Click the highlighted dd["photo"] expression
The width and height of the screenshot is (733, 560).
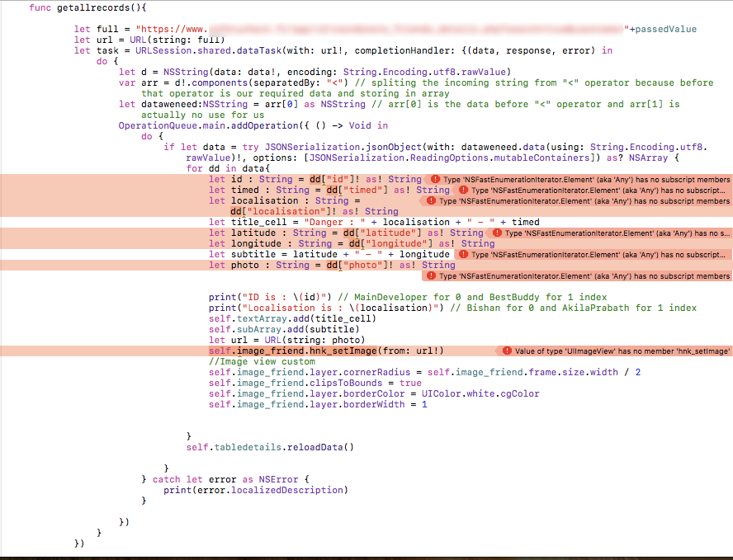357,266
